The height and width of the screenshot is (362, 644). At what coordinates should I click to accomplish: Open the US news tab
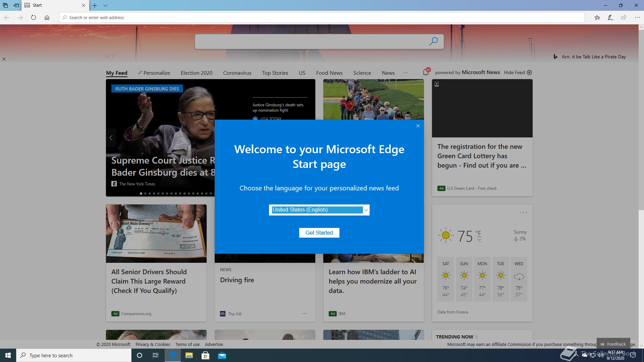302,73
